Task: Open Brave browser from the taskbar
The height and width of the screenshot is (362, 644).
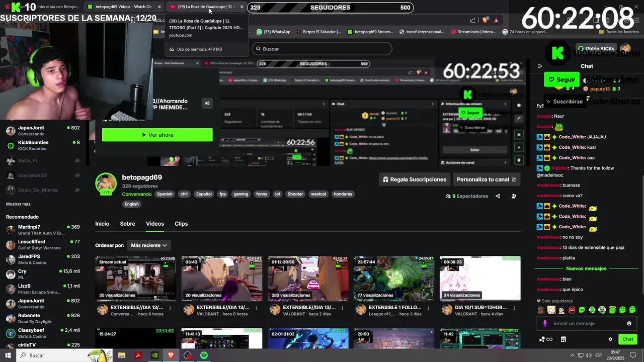Action: click(x=171, y=355)
